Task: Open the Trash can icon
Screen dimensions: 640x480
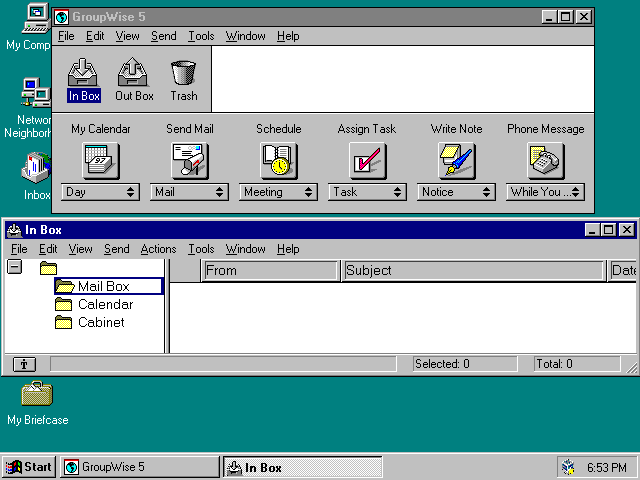Action: [184, 79]
